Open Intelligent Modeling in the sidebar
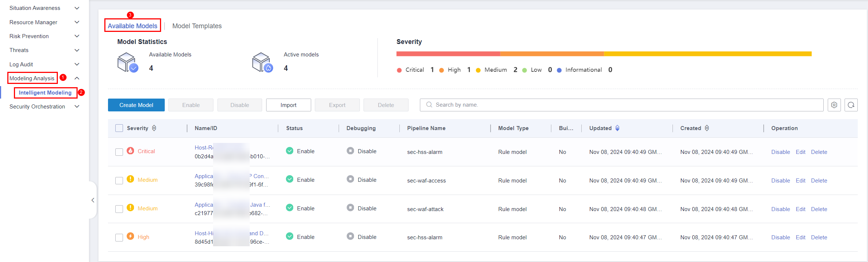The height and width of the screenshot is (262, 868). [45, 93]
